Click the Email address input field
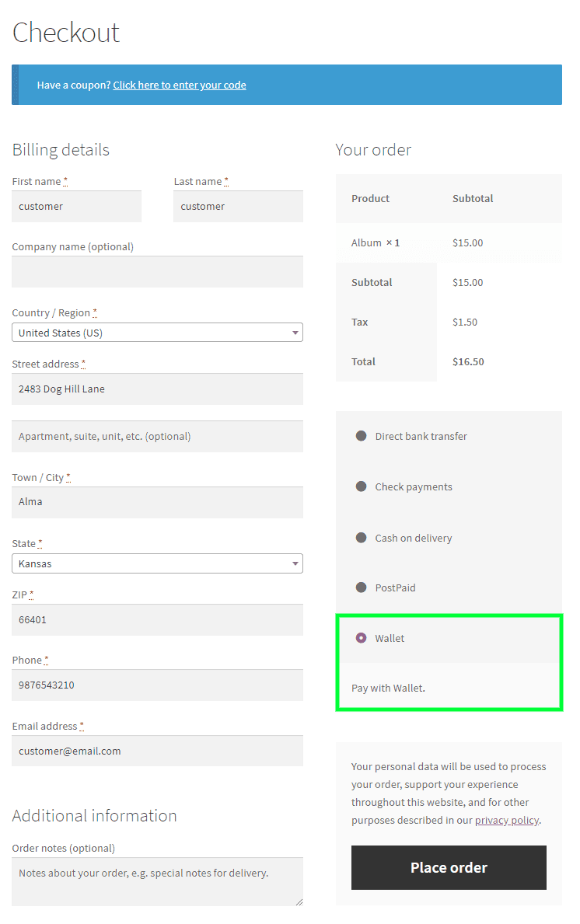580x924 pixels. click(x=157, y=751)
